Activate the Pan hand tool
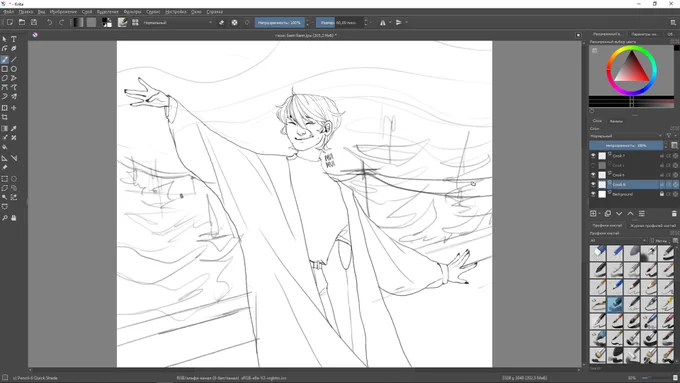The height and width of the screenshot is (383, 680). click(14, 218)
